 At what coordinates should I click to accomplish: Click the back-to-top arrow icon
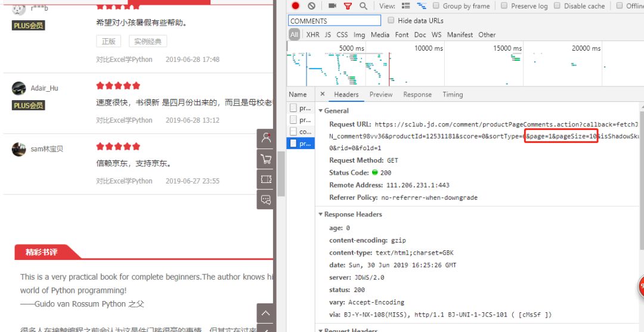pyautogui.click(x=266, y=313)
